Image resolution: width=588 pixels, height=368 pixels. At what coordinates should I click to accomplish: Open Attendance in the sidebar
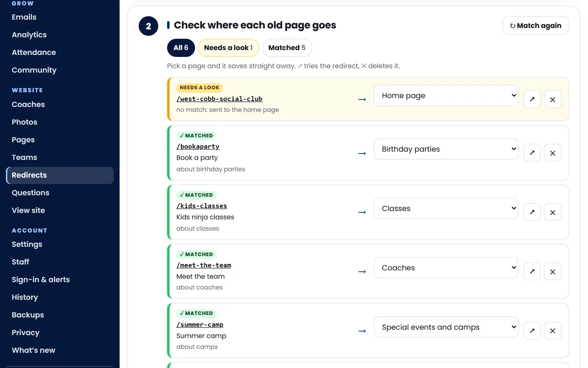pos(60,53)
